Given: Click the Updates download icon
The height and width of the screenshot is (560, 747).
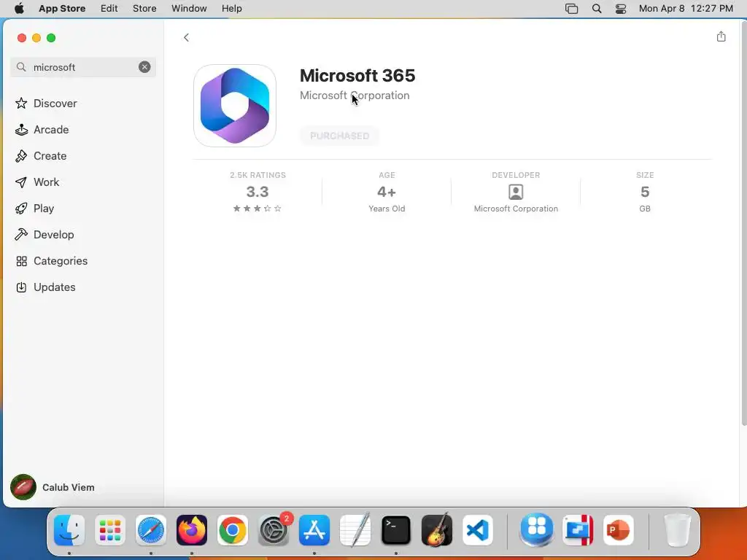Looking at the screenshot, I should 21,287.
